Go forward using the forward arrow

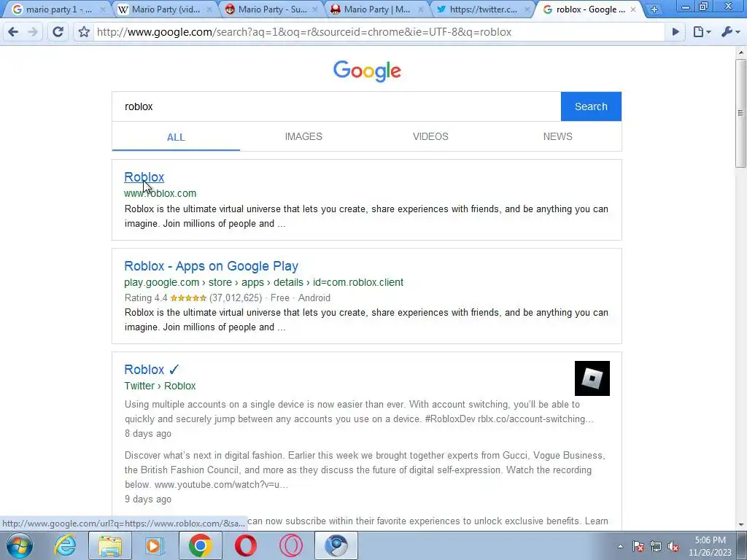tap(33, 32)
